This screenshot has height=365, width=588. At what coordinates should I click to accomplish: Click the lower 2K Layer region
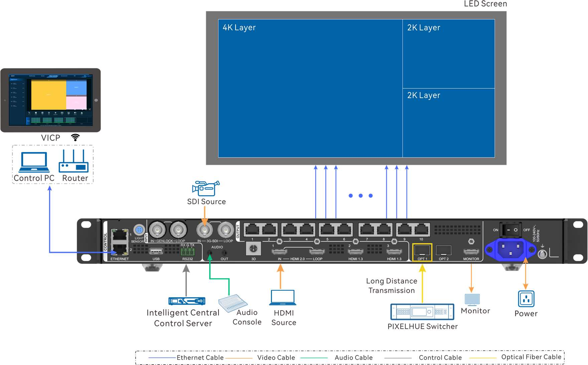449,123
